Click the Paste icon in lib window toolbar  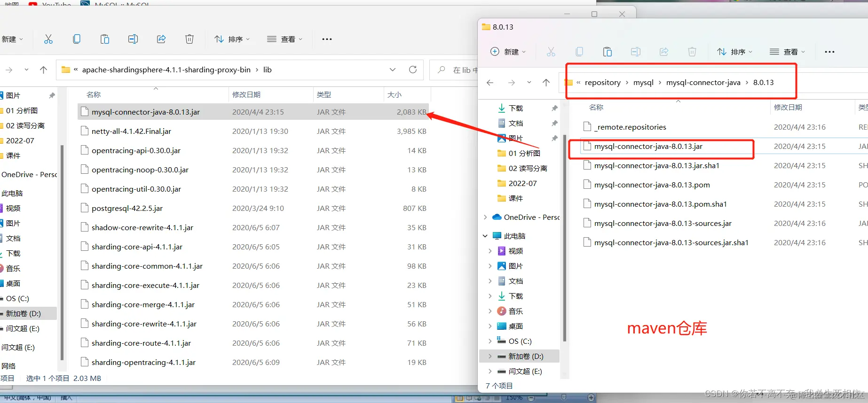click(x=105, y=39)
